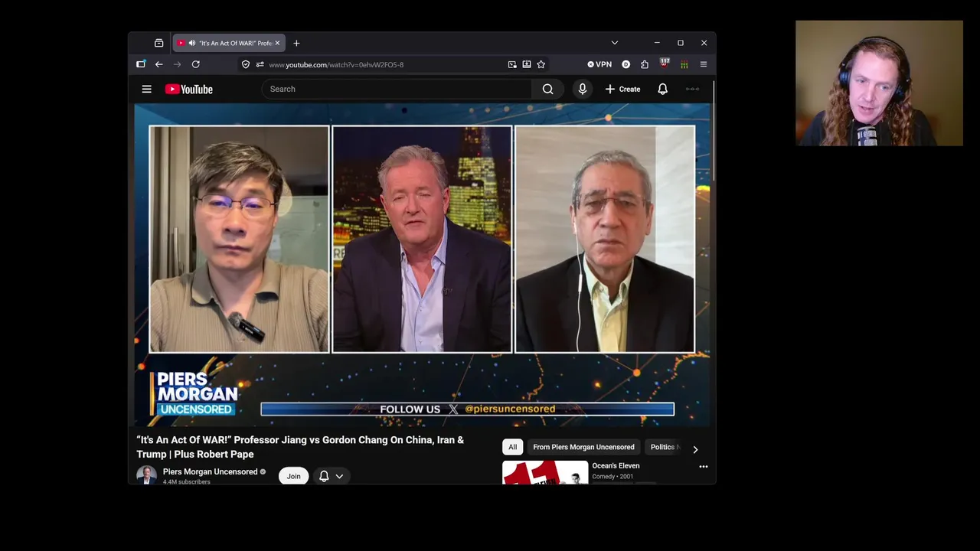This screenshot has height=551, width=980.
Task: Click the Join membership button
Action: coord(293,476)
